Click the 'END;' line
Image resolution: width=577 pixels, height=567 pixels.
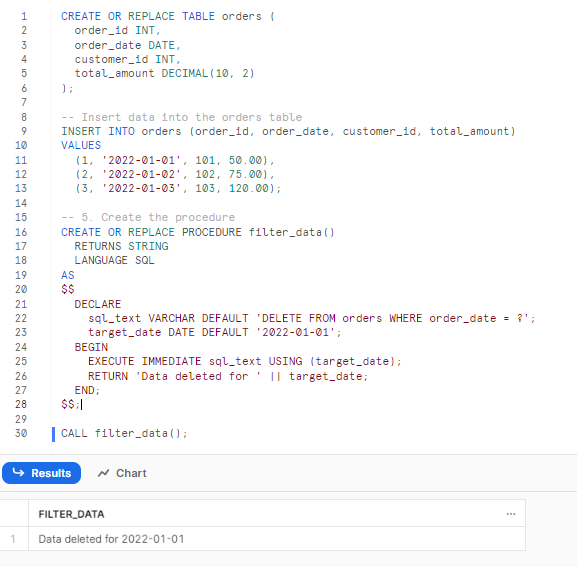tap(87, 390)
